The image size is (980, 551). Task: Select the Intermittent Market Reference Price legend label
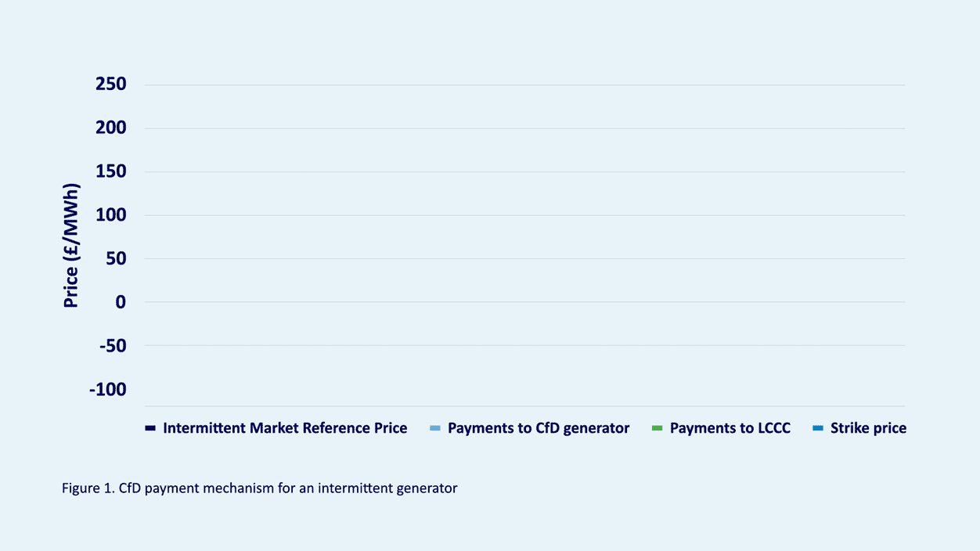coord(285,428)
